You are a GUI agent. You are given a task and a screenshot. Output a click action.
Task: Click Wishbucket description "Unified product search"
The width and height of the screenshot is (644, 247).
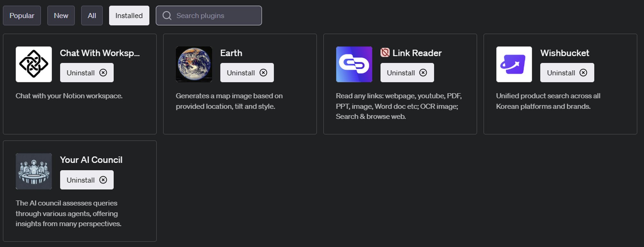[548, 101]
